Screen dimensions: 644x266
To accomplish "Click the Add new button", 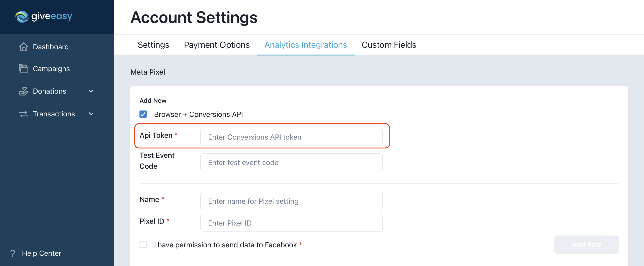I will point(586,245).
